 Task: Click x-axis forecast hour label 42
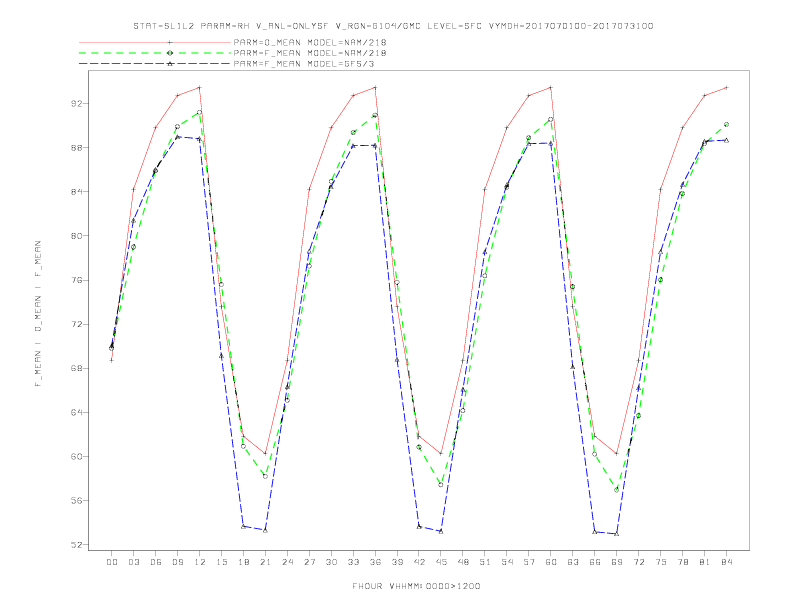coord(419,562)
